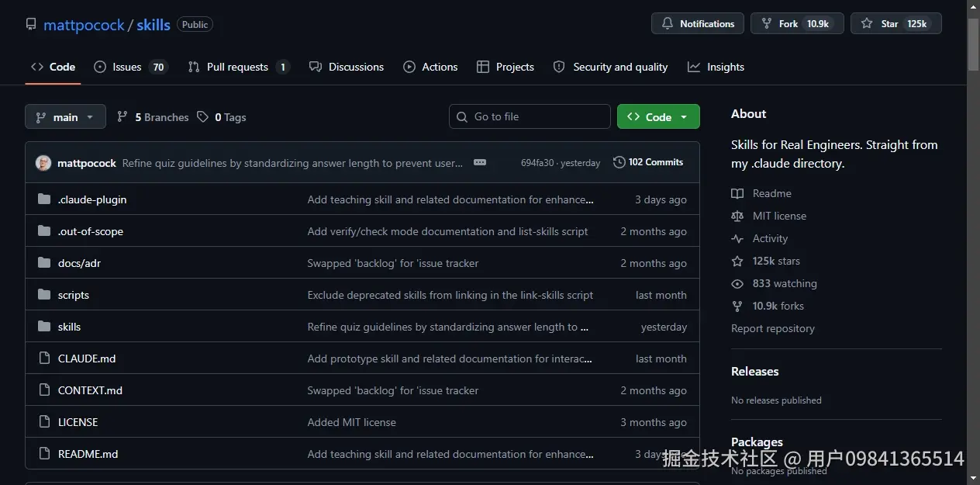
Task: Click the eye icon beside 833 watching
Action: [737, 283]
